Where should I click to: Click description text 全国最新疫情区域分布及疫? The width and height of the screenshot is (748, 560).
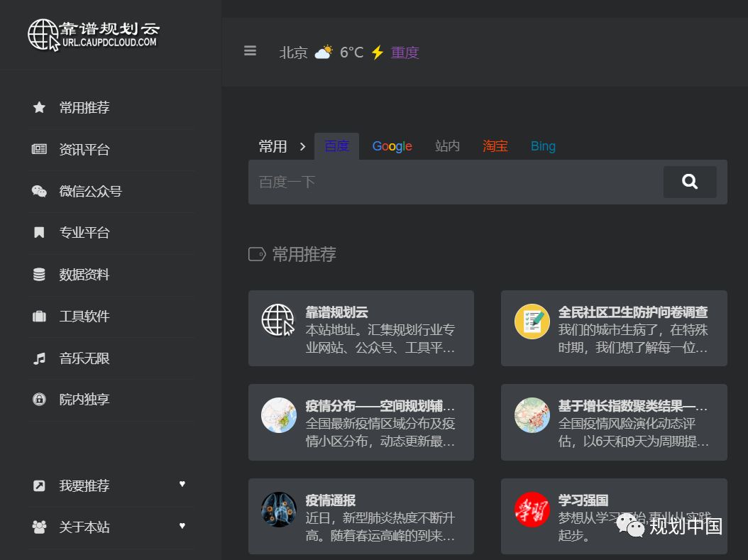(380, 424)
